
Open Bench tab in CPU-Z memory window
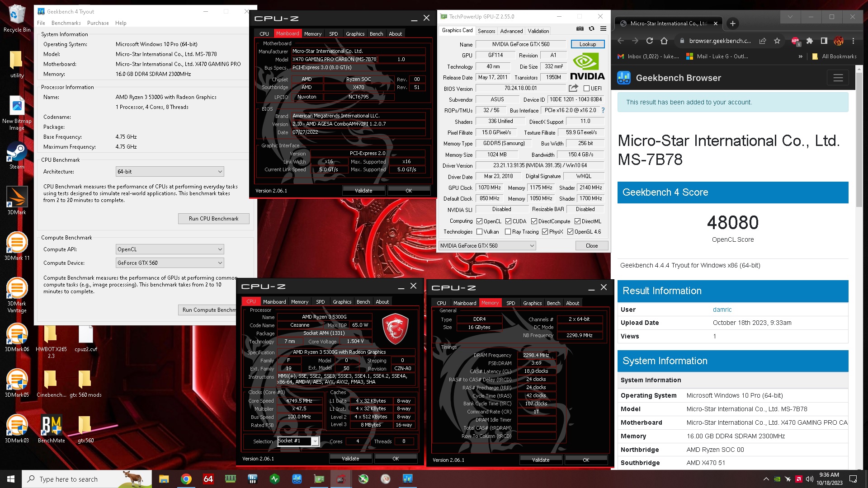pyautogui.click(x=553, y=303)
